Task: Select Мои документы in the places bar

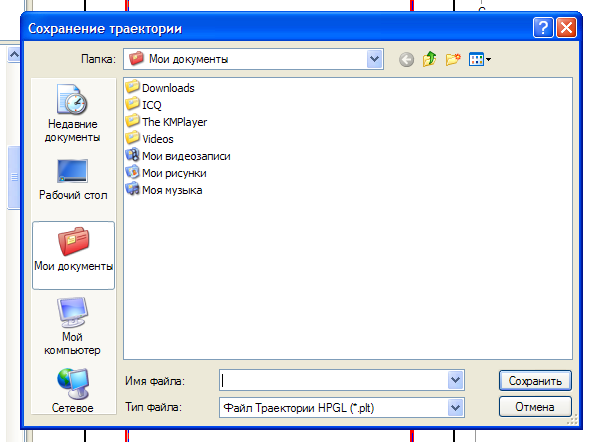Action: click(x=73, y=255)
